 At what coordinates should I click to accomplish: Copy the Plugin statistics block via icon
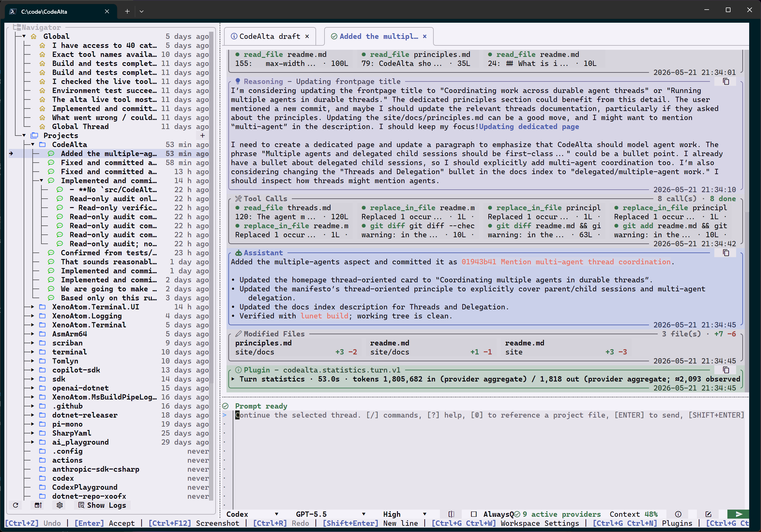tap(726, 370)
